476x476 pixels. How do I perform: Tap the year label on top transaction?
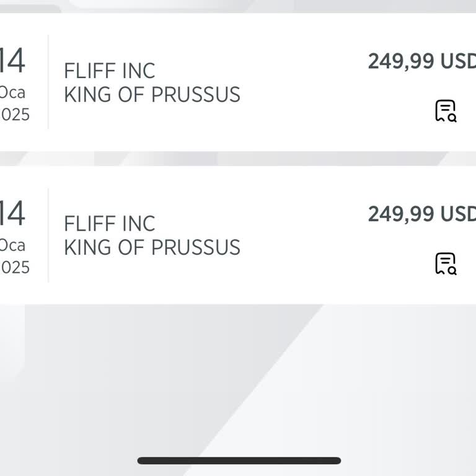point(15,115)
